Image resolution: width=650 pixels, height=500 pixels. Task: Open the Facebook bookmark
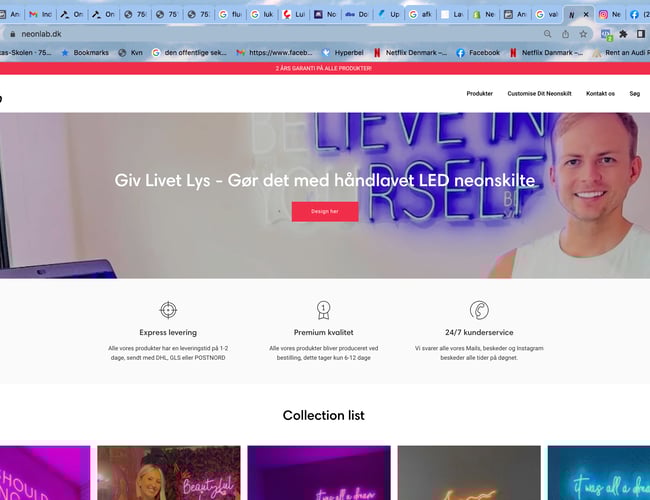[x=478, y=53]
